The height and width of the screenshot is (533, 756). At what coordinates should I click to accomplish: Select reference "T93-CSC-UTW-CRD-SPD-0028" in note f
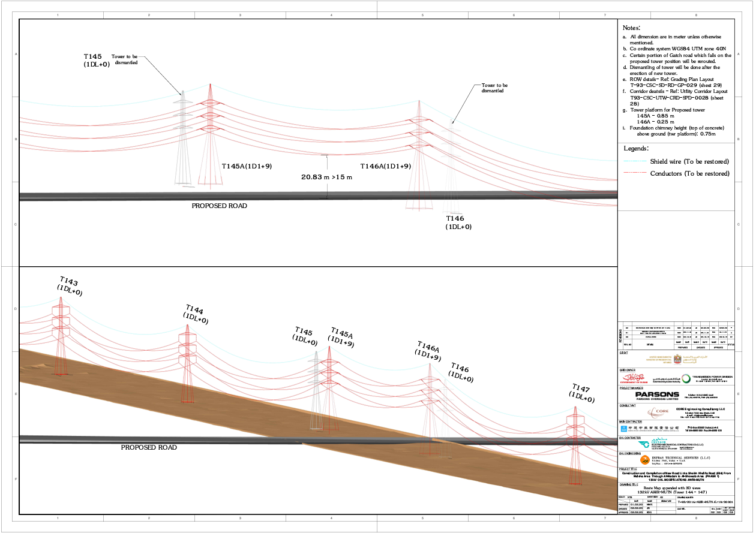pyautogui.click(x=670, y=97)
